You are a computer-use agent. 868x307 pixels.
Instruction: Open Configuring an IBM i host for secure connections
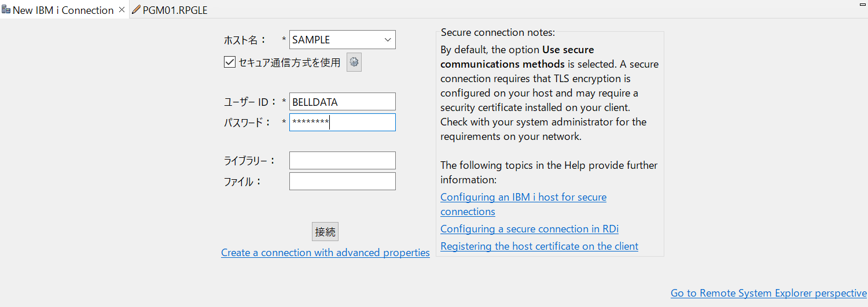pyautogui.click(x=523, y=204)
